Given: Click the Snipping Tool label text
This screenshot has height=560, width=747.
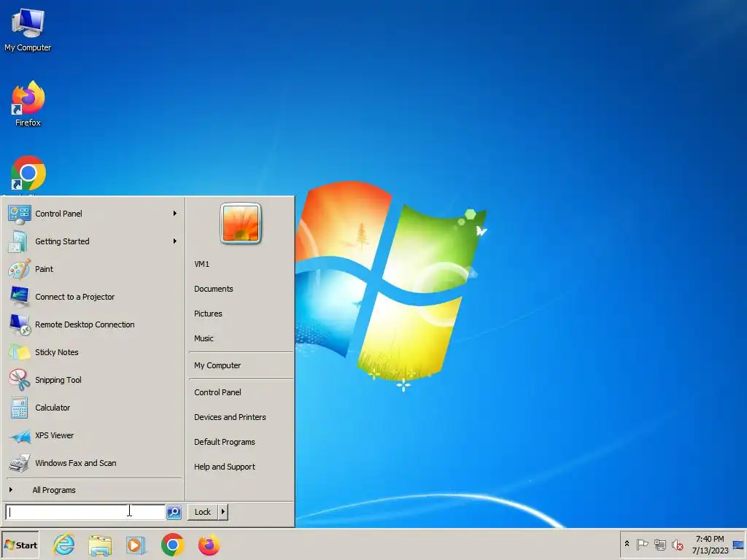Looking at the screenshot, I should pyautogui.click(x=58, y=380).
